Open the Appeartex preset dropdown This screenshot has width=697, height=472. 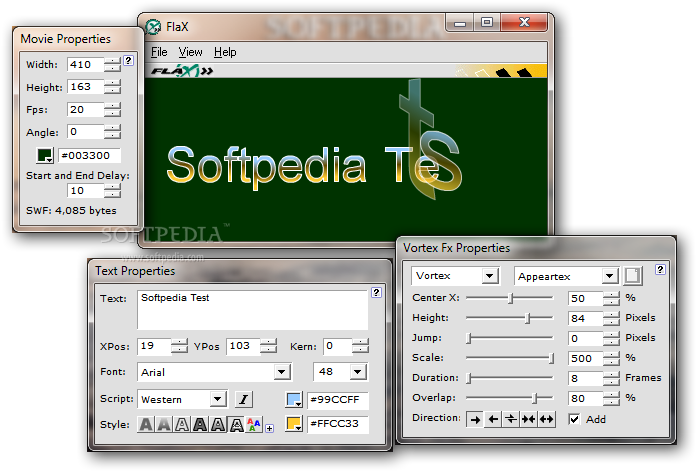click(x=610, y=276)
